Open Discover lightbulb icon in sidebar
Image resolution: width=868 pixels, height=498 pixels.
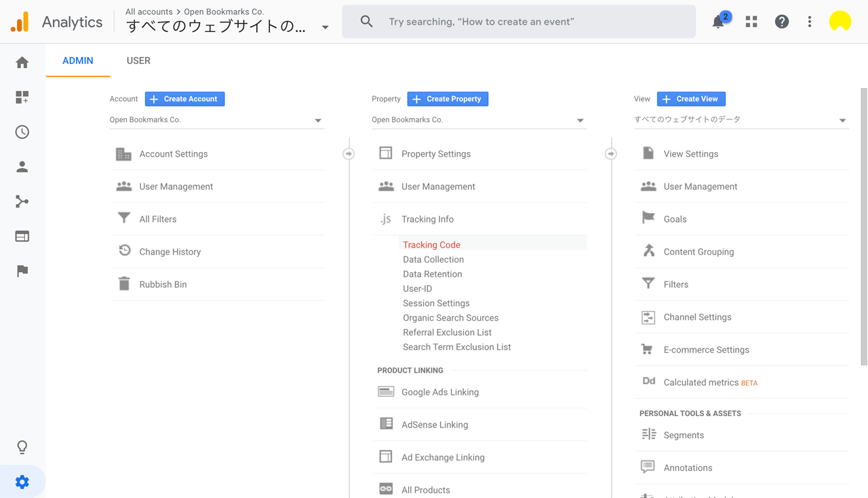pos(22,447)
